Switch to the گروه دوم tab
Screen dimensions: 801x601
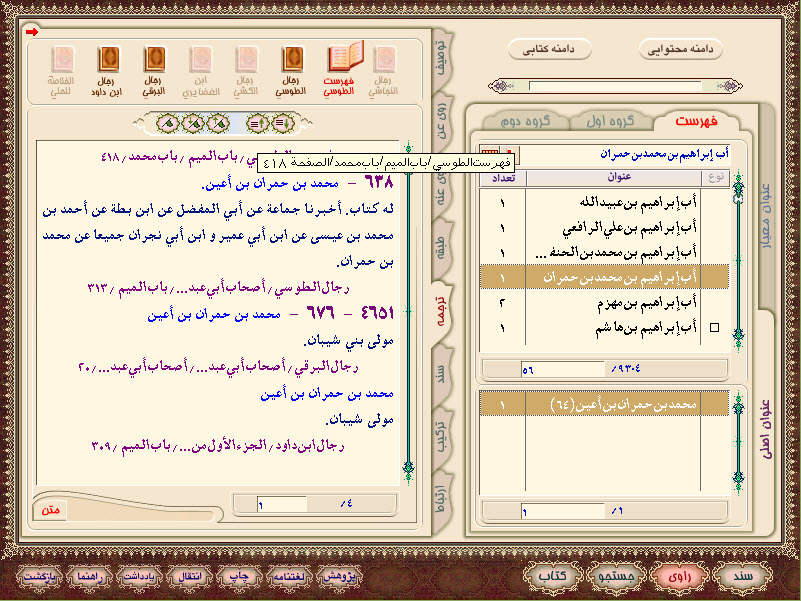pyautogui.click(x=525, y=121)
